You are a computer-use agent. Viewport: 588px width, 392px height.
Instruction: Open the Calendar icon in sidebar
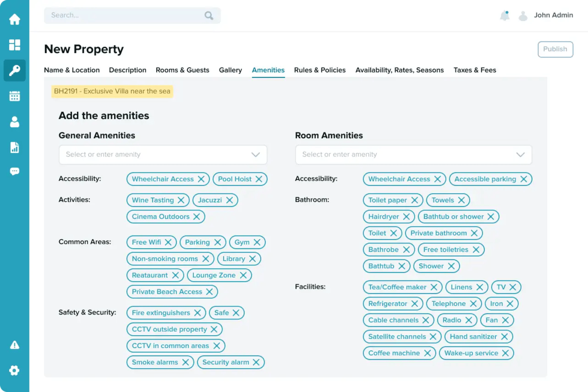(15, 96)
